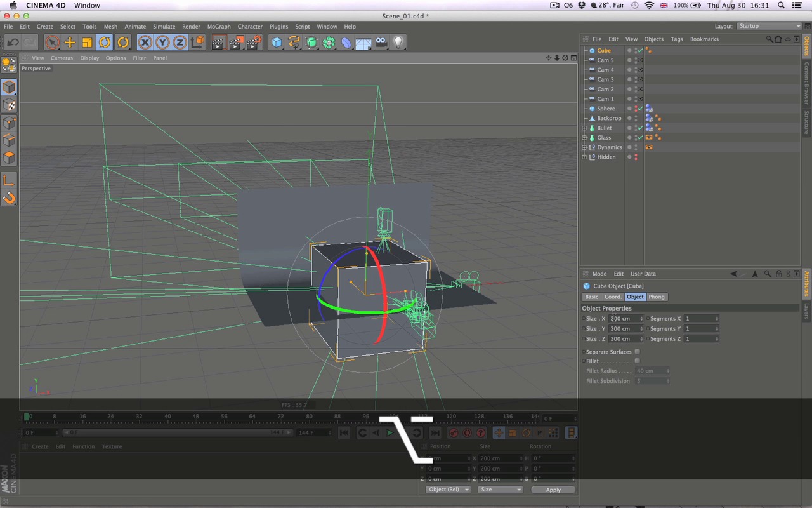Click the Object Manager search icon

pos(769,39)
